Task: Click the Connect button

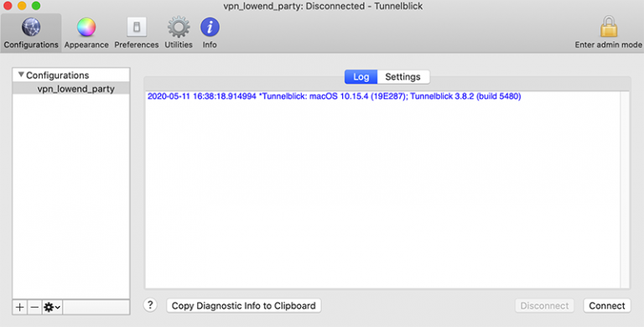Action: 606,306
